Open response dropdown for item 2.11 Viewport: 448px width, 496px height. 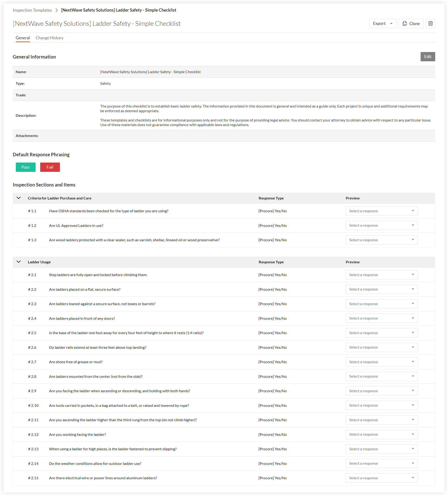(x=381, y=420)
